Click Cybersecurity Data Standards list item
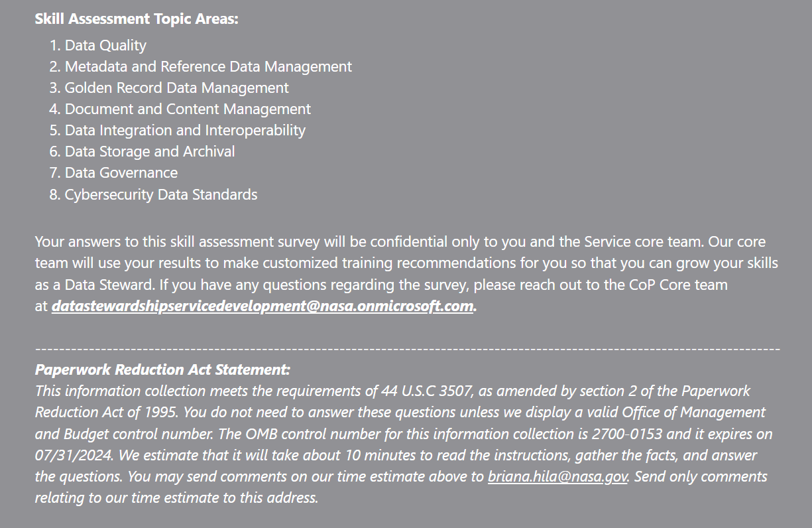812x528 pixels. (x=161, y=195)
